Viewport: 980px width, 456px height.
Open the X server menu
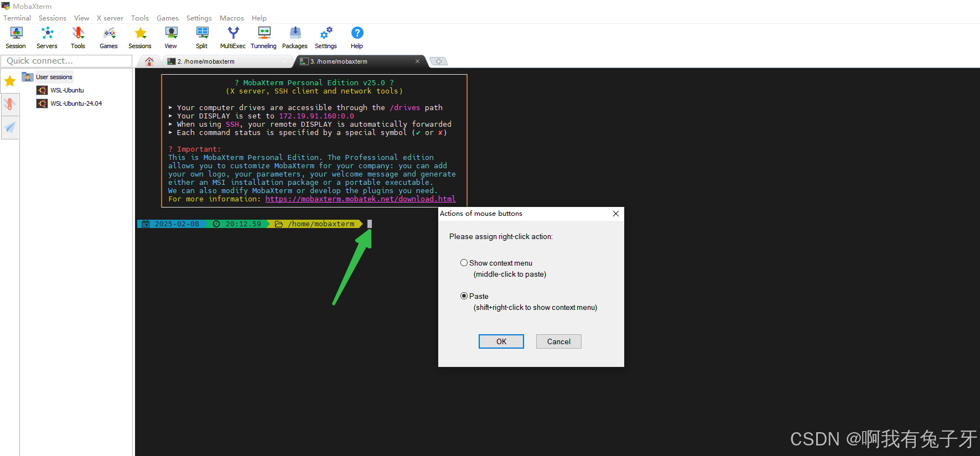pyautogui.click(x=110, y=18)
